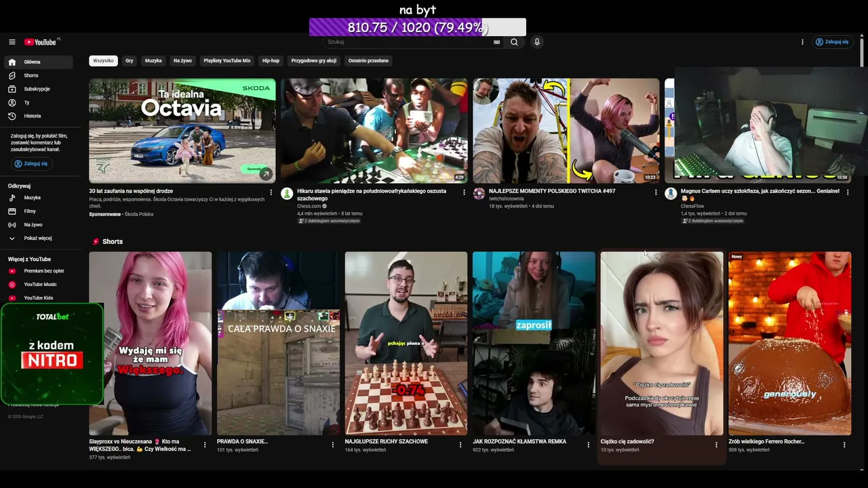Open options for Slayproxx short
Image resolution: width=868 pixels, height=488 pixels.
click(x=205, y=445)
